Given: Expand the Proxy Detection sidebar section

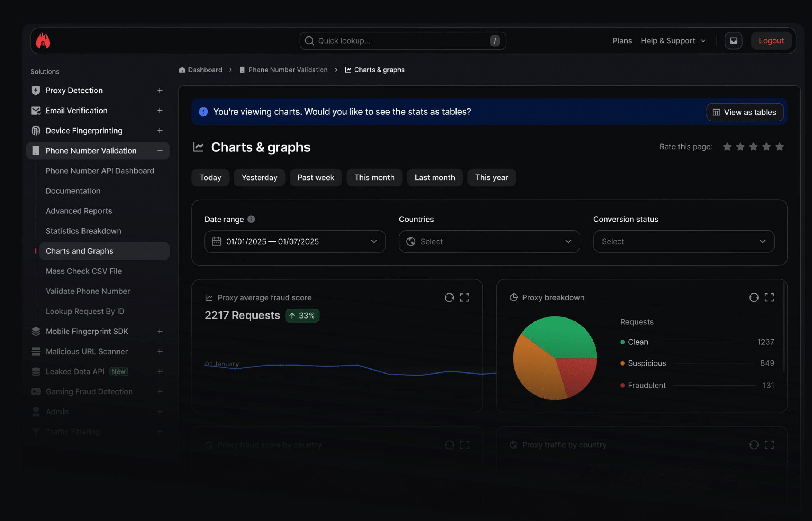Looking at the screenshot, I should click(160, 90).
